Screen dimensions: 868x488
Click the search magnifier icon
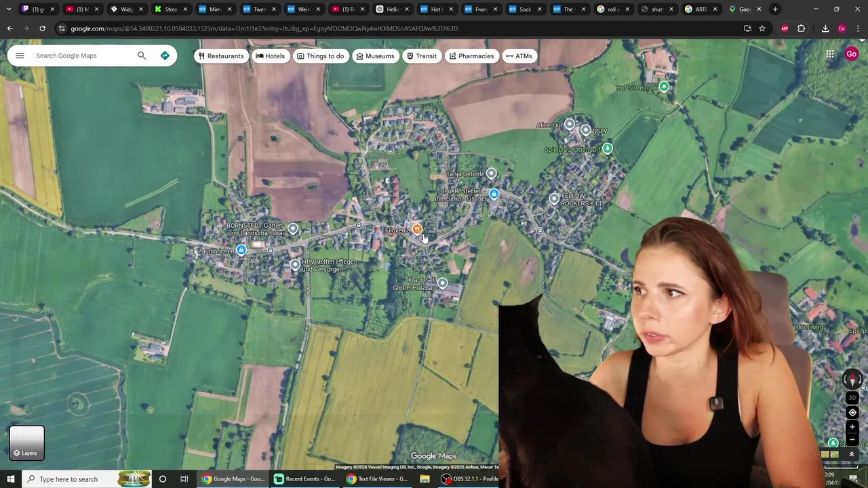click(142, 56)
